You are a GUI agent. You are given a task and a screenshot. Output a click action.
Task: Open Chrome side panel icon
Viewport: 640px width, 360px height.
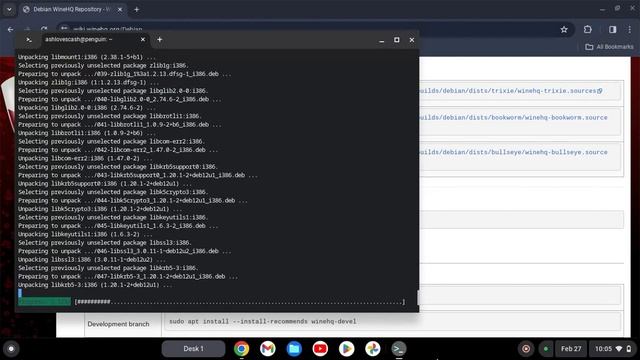point(612,29)
